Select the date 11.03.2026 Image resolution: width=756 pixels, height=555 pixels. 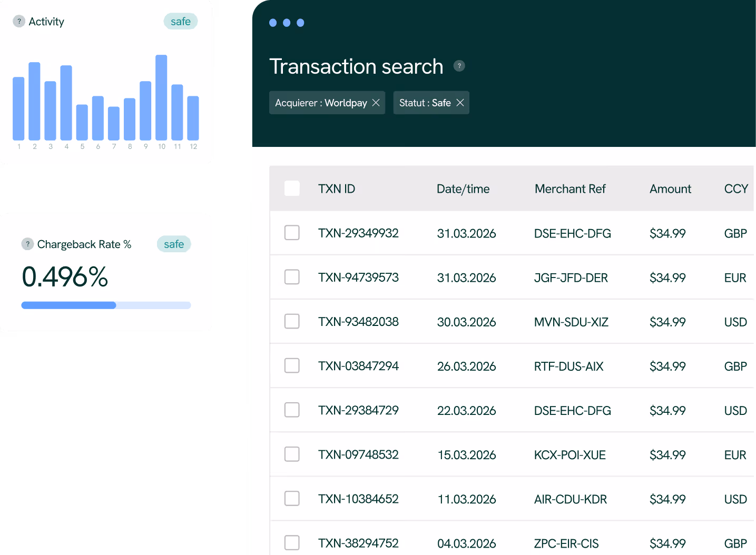pyautogui.click(x=467, y=499)
